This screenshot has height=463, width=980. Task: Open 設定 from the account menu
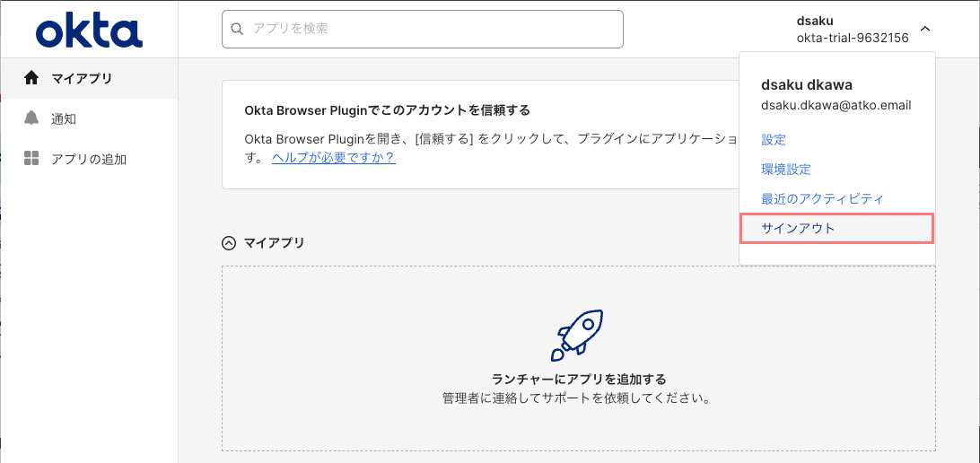pyautogui.click(x=773, y=140)
